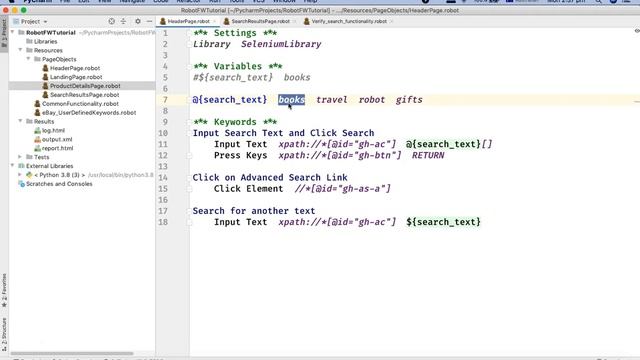Open the PyCharm application menu

(x=37, y=2)
